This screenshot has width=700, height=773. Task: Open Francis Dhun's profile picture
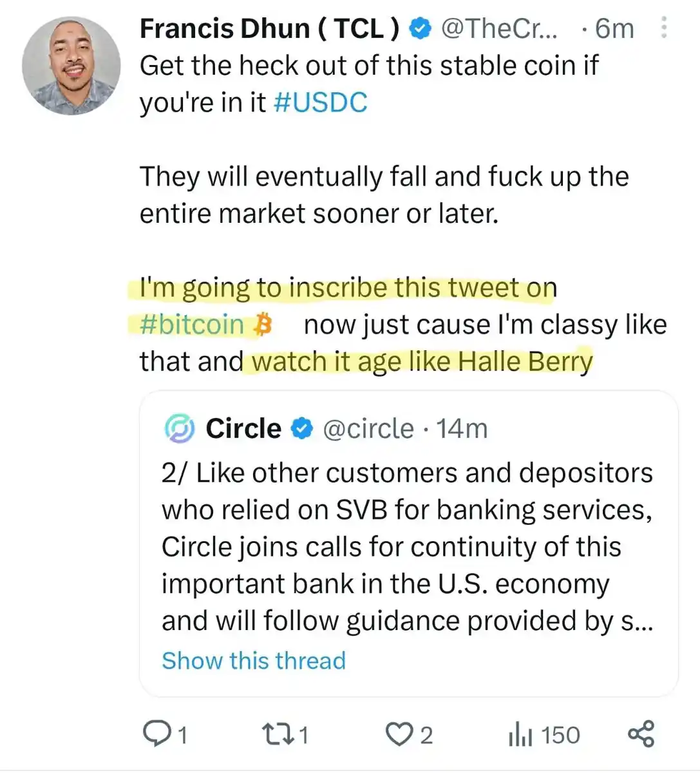pyautogui.click(x=71, y=66)
